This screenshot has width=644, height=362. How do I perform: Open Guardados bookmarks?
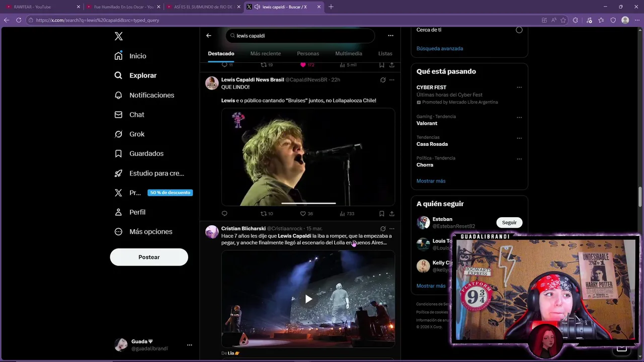(x=139, y=153)
